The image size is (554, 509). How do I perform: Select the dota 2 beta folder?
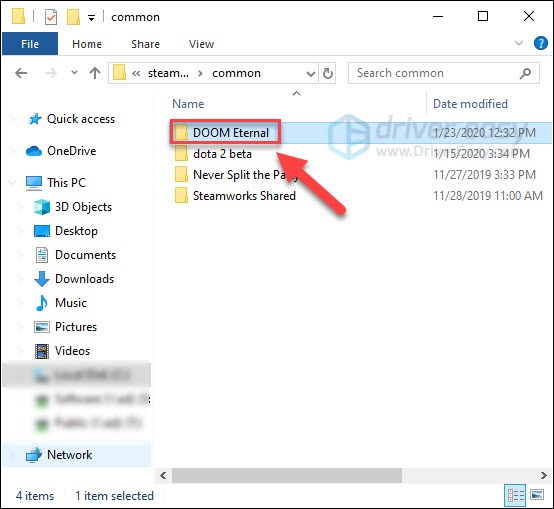222,154
